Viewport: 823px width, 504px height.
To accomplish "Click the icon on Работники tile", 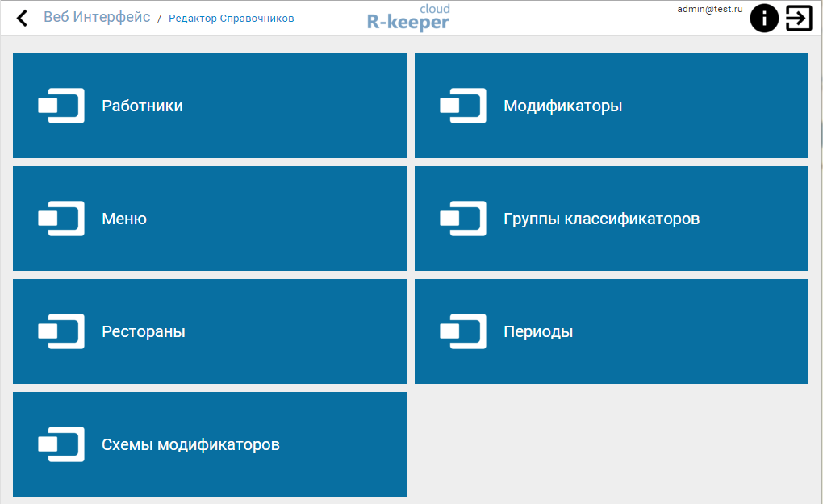I will pos(61,106).
